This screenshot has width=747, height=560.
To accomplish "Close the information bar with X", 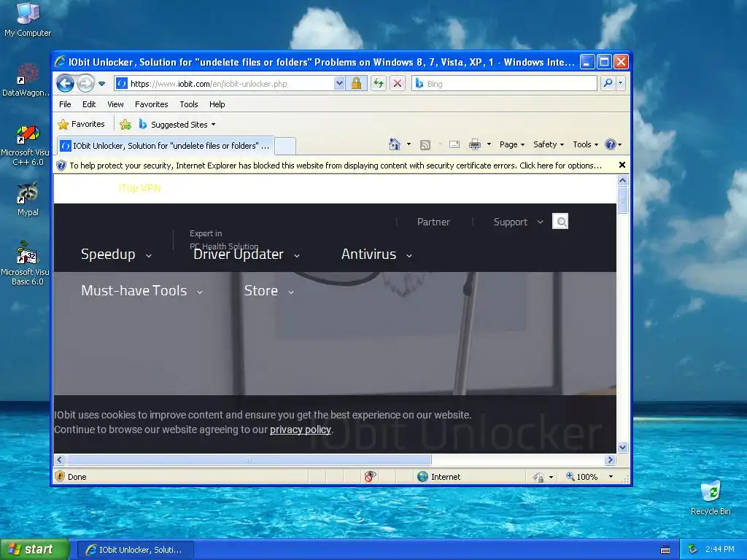I will click(x=622, y=165).
